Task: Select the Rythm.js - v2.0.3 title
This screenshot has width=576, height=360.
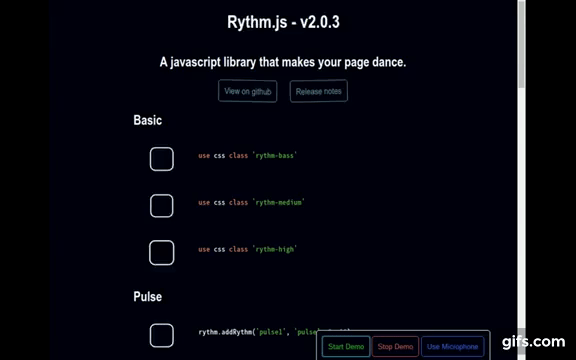Action: pyautogui.click(x=283, y=22)
